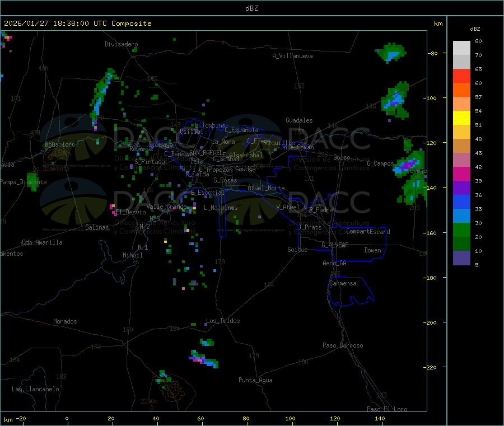This screenshot has height=426, width=504.
Task: Select the 140 km horizontal axis tick
Action: pos(380,418)
